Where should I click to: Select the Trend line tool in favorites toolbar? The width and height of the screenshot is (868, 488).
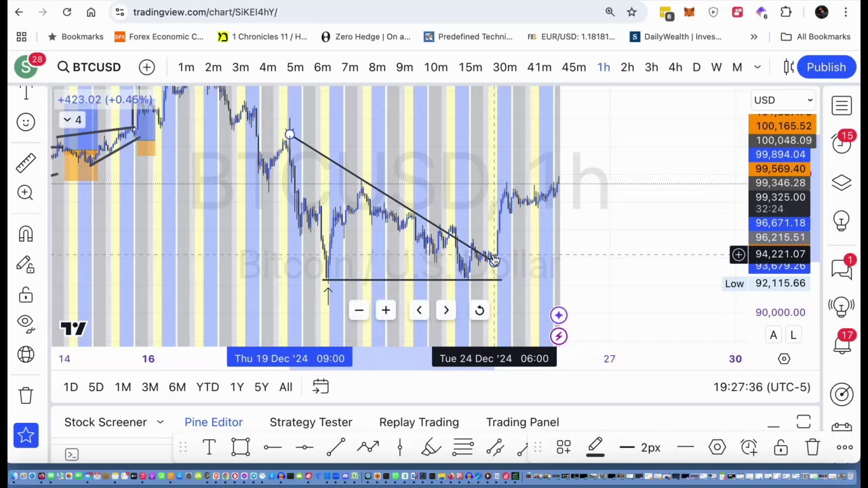click(336, 447)
